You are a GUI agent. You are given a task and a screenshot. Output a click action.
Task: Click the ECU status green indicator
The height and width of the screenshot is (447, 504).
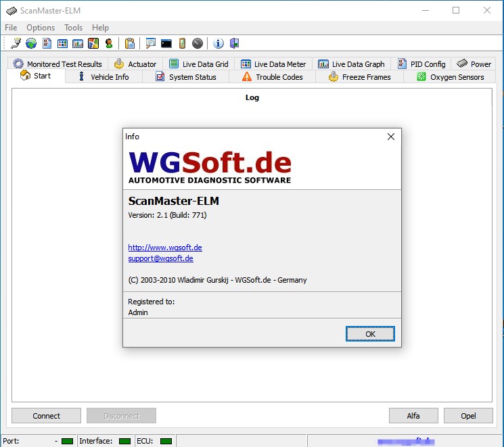(166, 441)
